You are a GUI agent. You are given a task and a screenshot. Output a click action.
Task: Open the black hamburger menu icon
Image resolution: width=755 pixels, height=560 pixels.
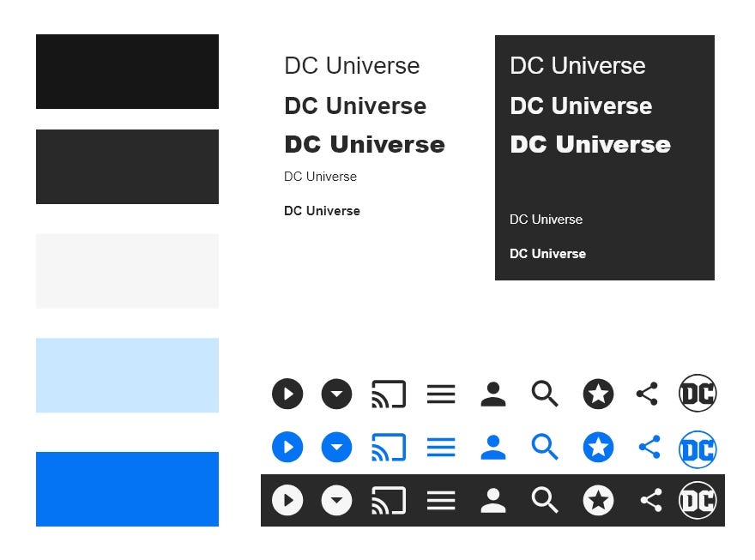(x=441, y=394)
